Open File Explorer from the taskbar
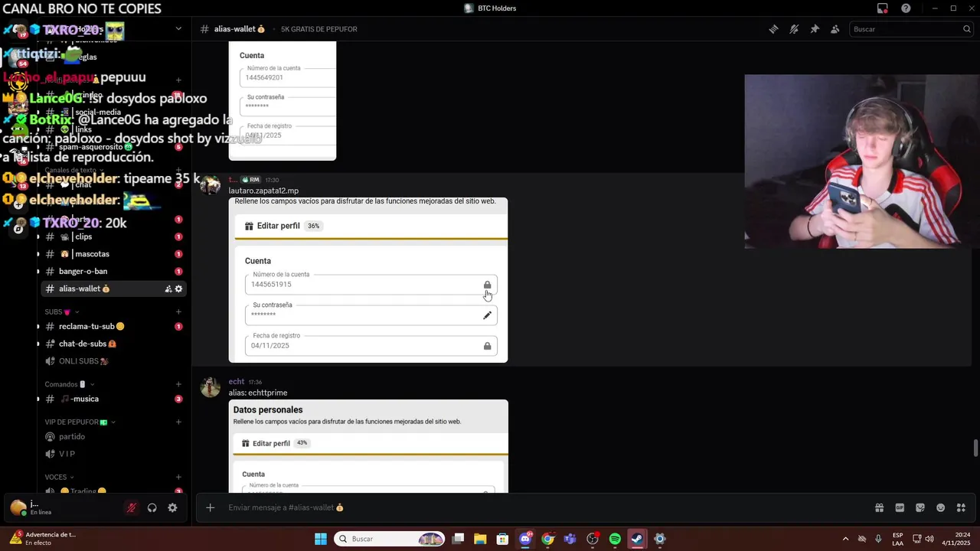This screenshot has width=980, height=551. tap(480, 539)
